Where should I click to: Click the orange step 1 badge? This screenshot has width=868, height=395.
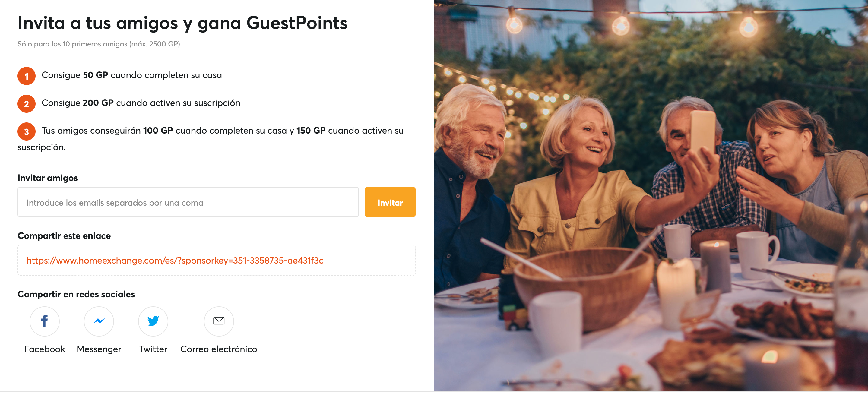pos(26,76)
